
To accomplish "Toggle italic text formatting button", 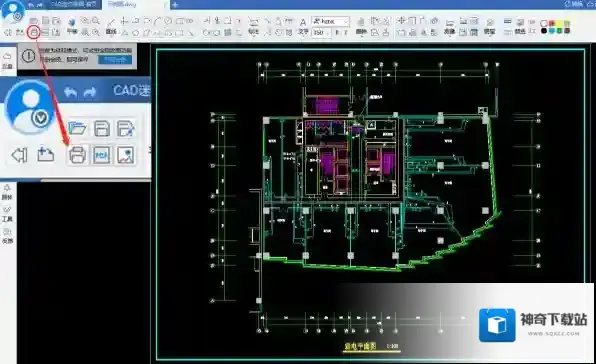I will [346, 33].
